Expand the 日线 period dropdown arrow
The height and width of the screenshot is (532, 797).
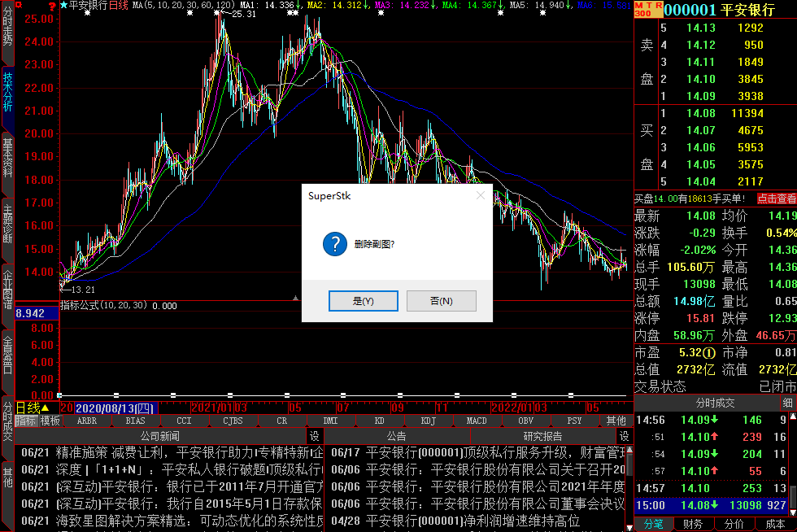pos(46,408)
